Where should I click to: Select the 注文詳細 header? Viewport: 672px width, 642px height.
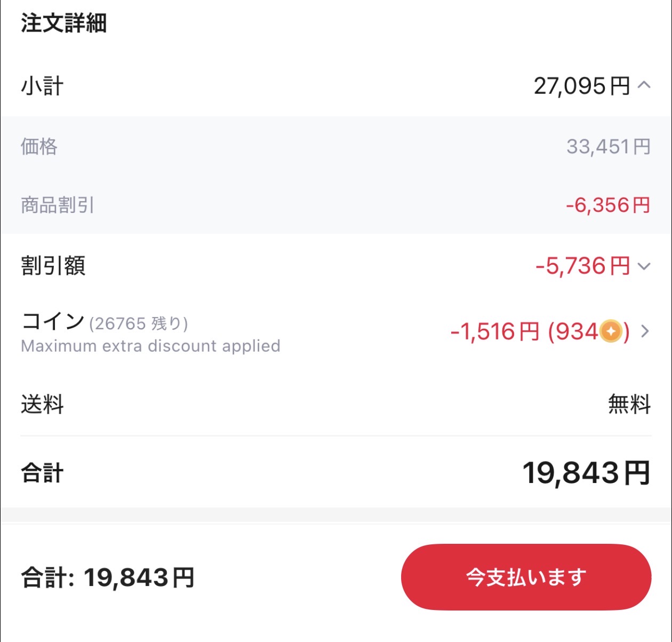pos(63,23)
